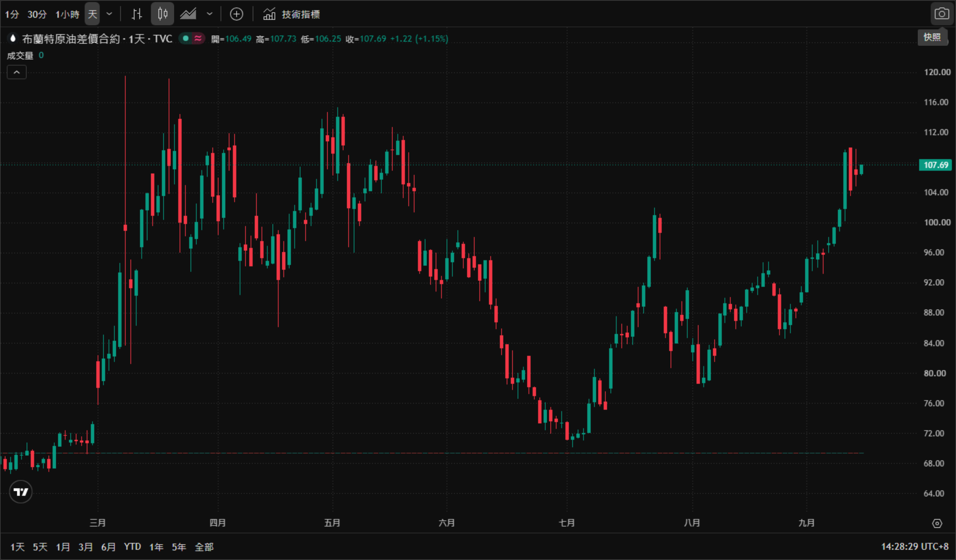
Task: Select the 5天 time range
Action: click(x=40, y=547)
